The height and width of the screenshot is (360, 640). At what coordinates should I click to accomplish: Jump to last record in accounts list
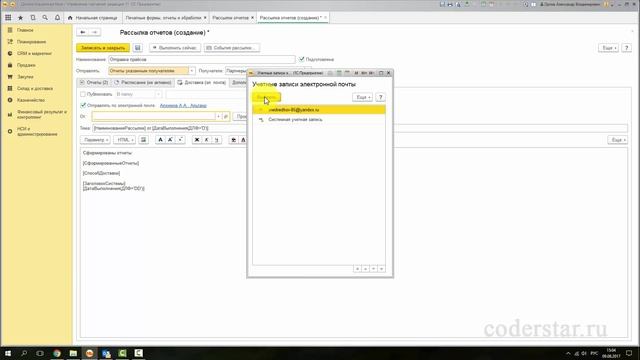381,269
